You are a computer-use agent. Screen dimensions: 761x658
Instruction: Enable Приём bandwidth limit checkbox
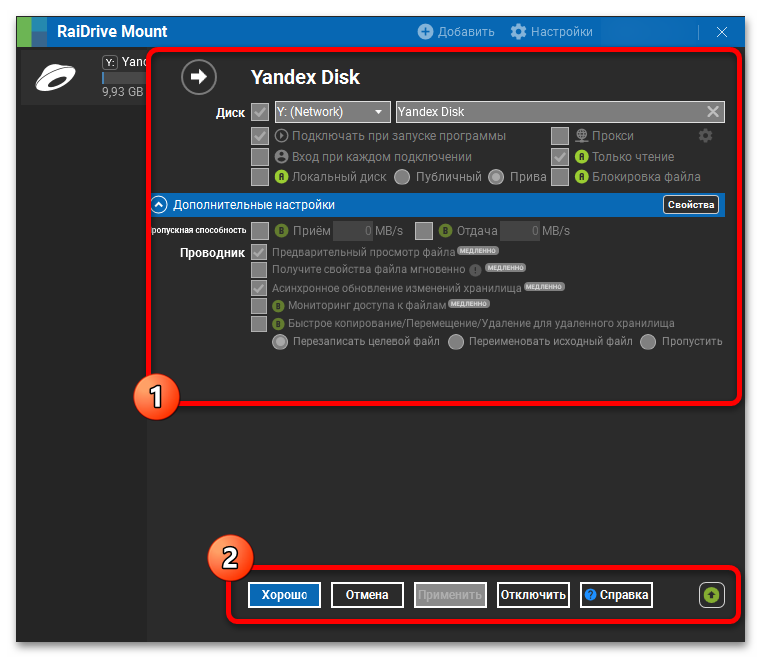click(x=260, y=230)
